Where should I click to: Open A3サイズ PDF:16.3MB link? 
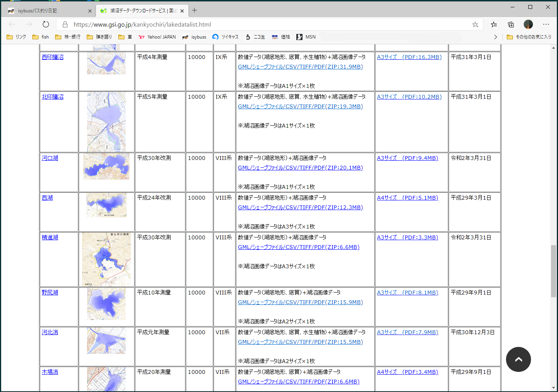409,57
